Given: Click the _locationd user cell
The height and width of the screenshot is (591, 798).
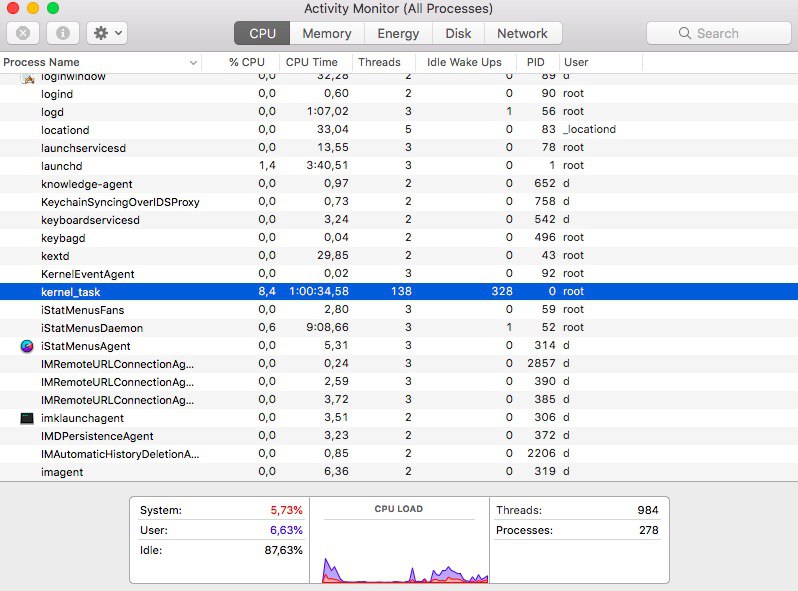Looking at the screenshot, I should [589, 129].
